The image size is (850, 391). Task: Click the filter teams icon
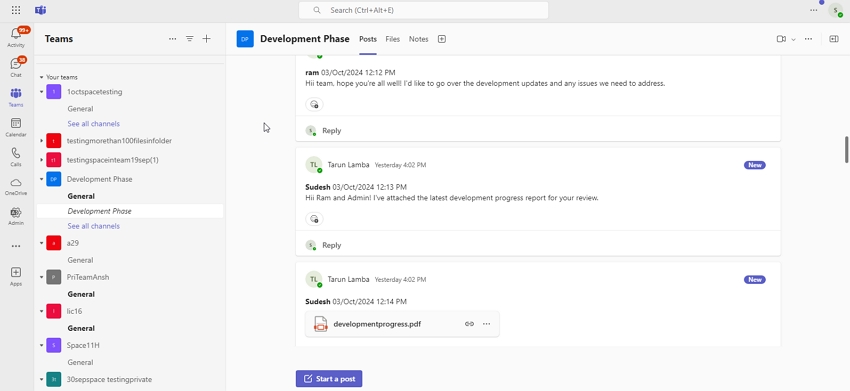pos(190,39)
